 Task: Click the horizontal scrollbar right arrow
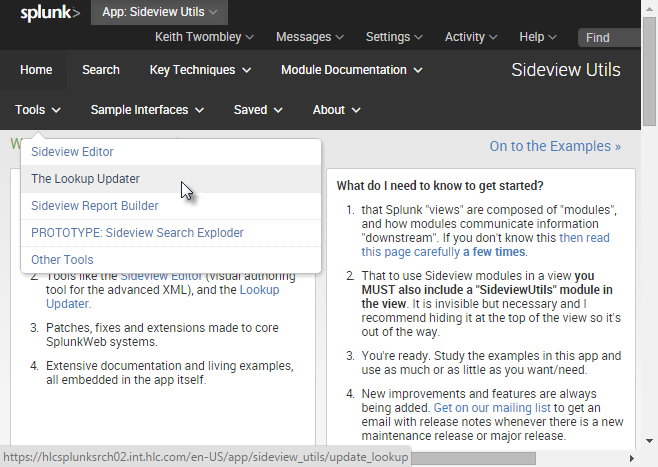[632, 458]
